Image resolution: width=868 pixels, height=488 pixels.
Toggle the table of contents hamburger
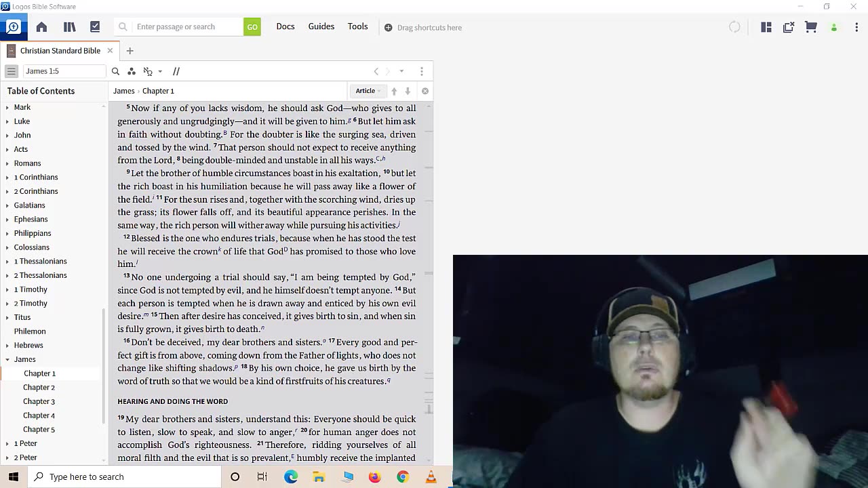(x=11, y=71)
